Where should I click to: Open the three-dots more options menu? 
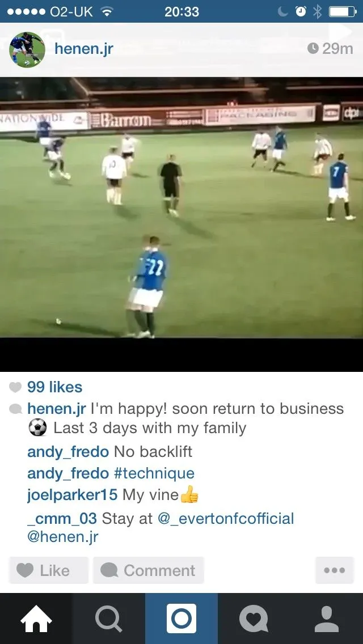pyautogui.click(x=334, y=570)
